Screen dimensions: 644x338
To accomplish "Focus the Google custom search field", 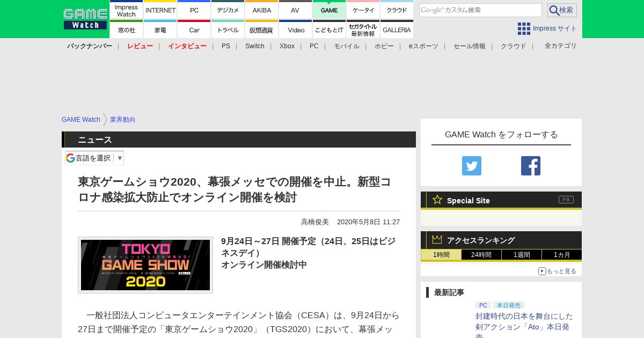I will [x=480, y=10].
